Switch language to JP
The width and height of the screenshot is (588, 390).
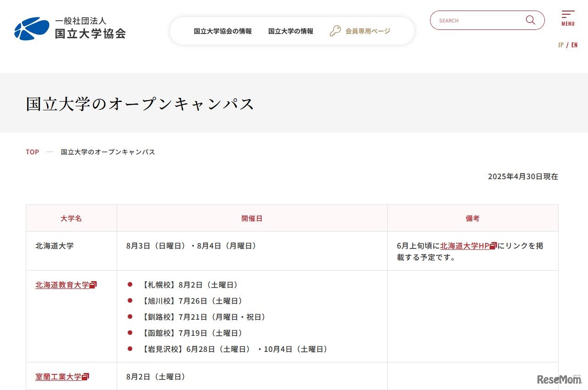tap(561, 45)
